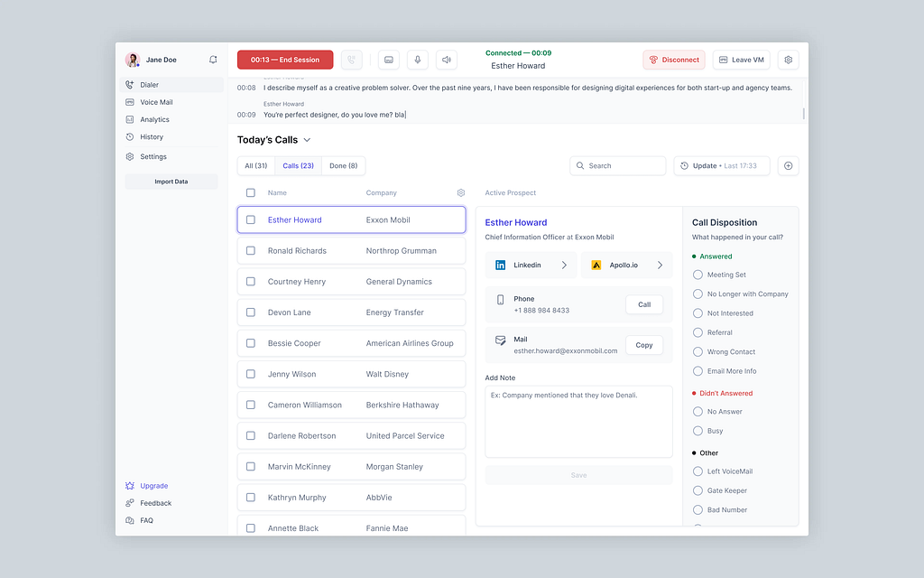The height and width of the screenshot is (578, 924).
Task: Check the Devon Lane row checkbox
Action: 251,312
